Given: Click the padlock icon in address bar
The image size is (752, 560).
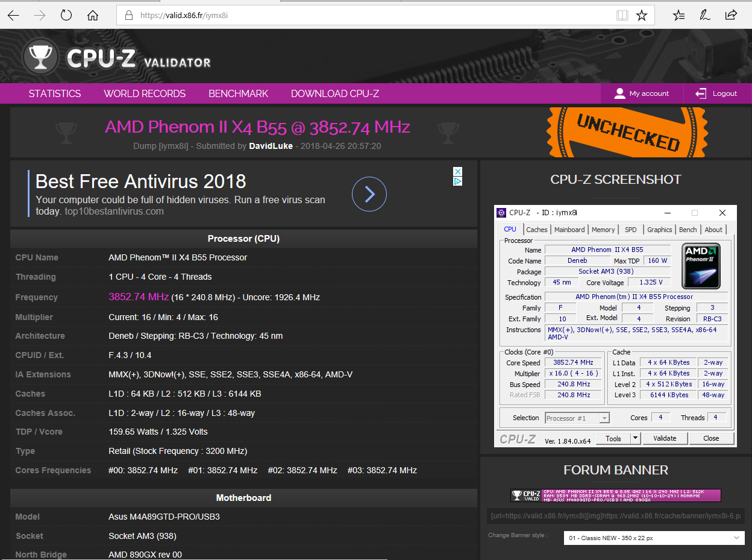Looking at the screenshot, I should 128,16.
